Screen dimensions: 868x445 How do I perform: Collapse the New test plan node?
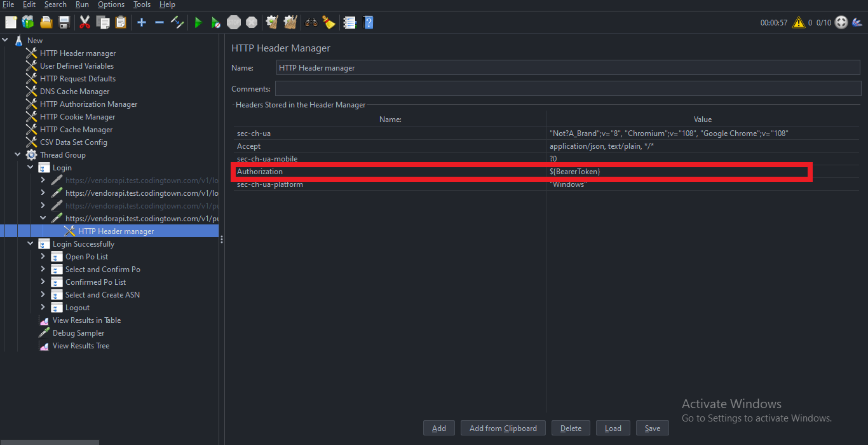click(5, 40)
